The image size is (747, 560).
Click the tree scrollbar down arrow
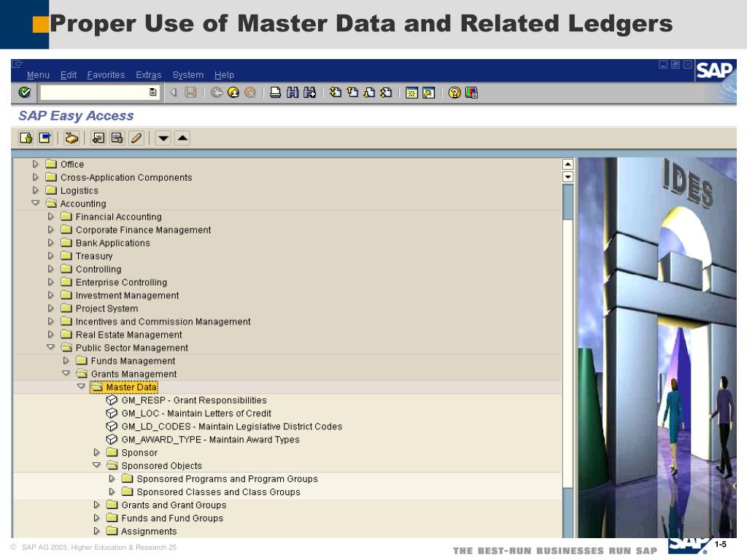pyautogui.click(x=568, y=176)
